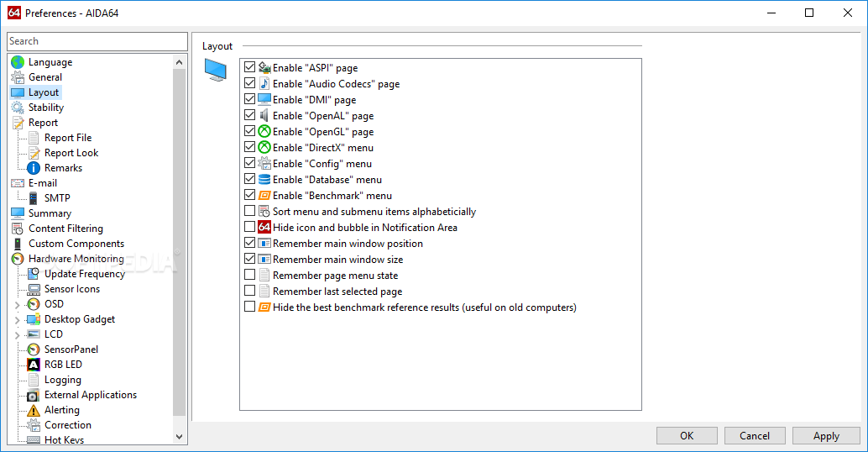The height and width of the screenshot is (452, 868).
Task: Check Remember page menu state
Action: click(249, 275)
